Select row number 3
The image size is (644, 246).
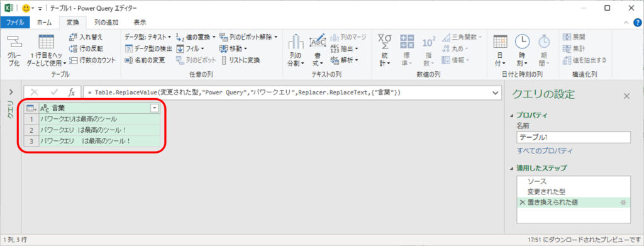point(31,141)
